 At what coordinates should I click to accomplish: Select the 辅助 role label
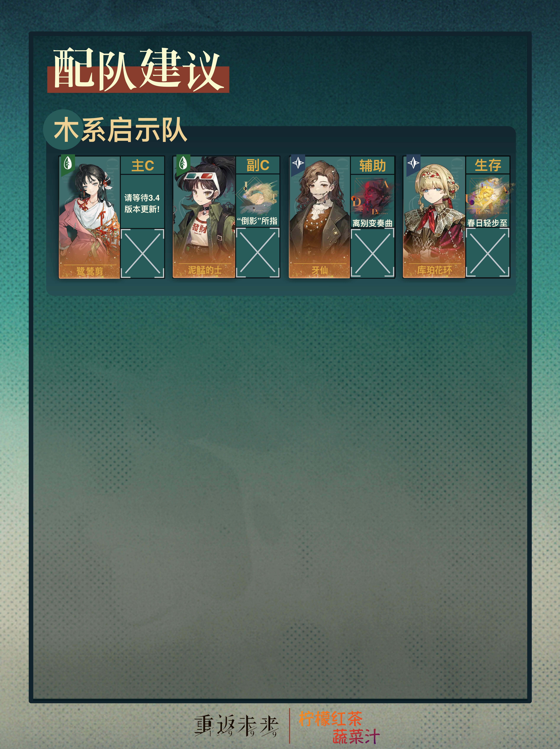373,166
